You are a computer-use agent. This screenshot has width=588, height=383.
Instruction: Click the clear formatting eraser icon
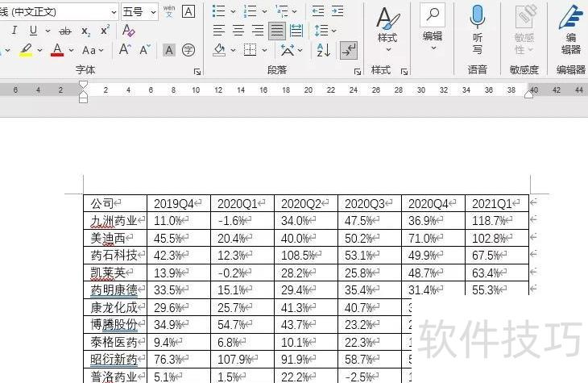(x=128, y=31)
